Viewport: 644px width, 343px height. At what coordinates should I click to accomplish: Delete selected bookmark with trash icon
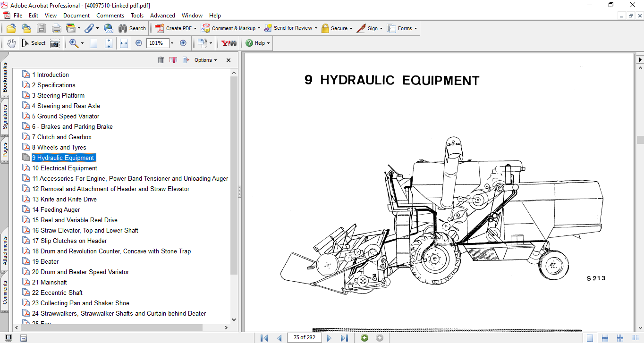pyautogui.click(x=161, y=60)
